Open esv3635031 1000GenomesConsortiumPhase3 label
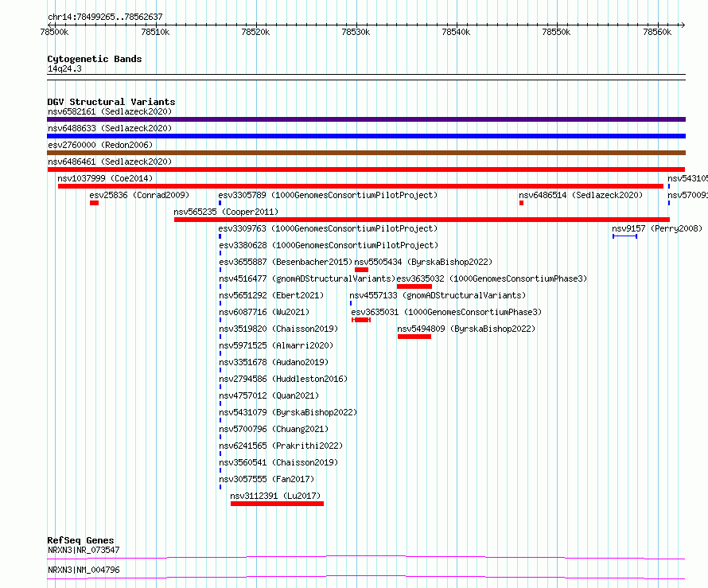The width and height of the screenshot is (708, 588). pos(446,312)
